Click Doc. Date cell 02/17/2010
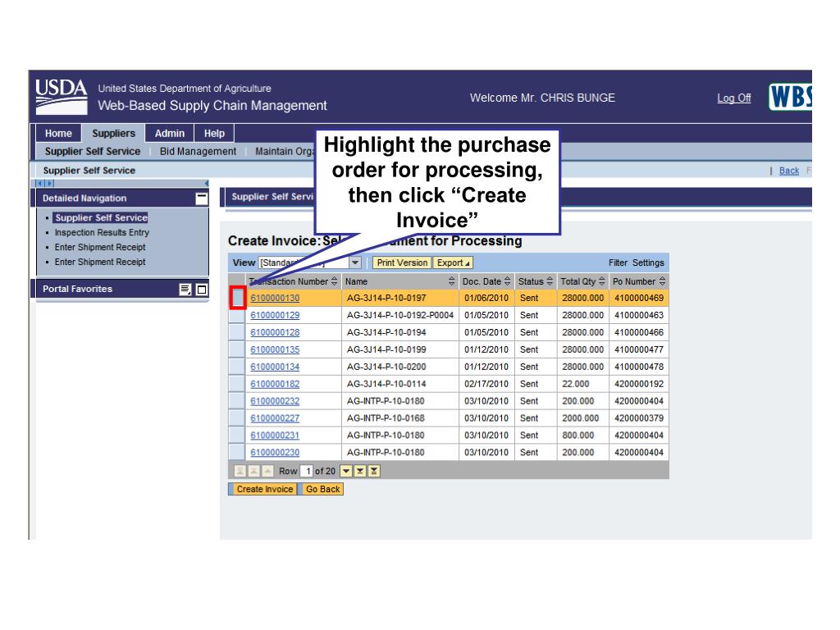 click(x=486, y=384)
